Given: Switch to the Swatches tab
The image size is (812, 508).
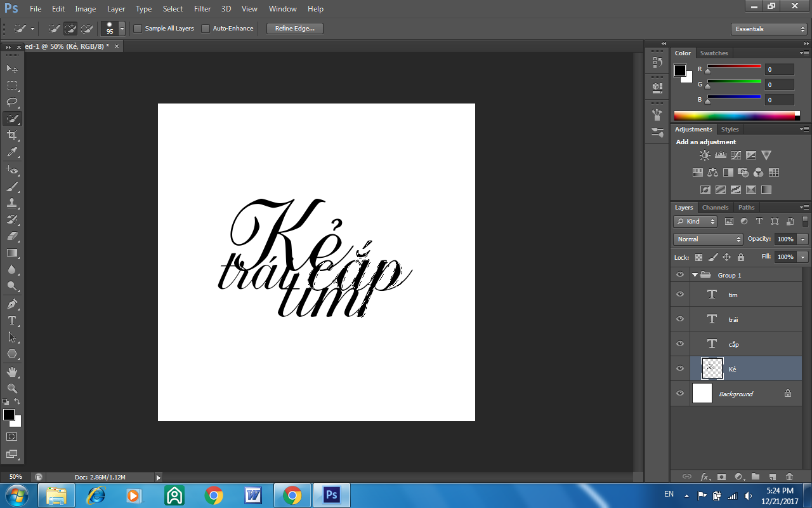Looking at the screenshot, I should point(714,53).
